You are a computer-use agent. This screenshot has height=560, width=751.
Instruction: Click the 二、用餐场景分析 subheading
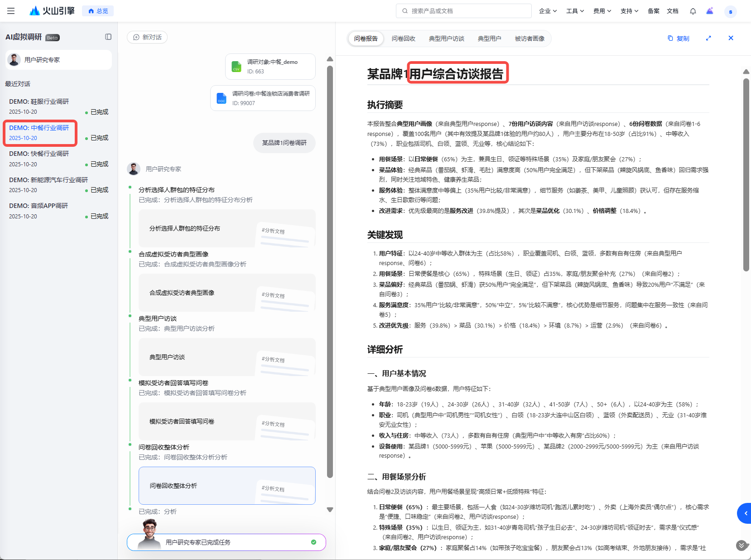(x=397, y=477)
